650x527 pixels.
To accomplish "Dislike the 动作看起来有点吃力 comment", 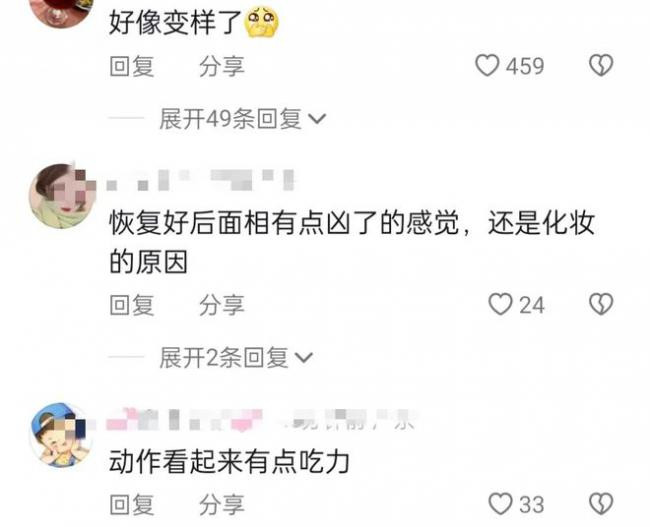I will 601,504.
